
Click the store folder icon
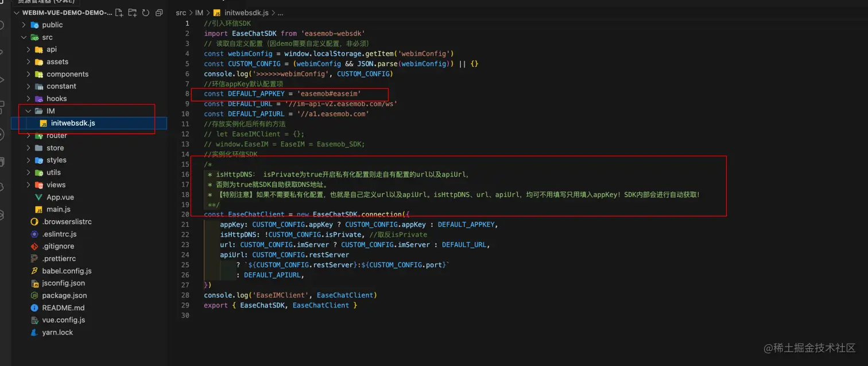[39, 148]
